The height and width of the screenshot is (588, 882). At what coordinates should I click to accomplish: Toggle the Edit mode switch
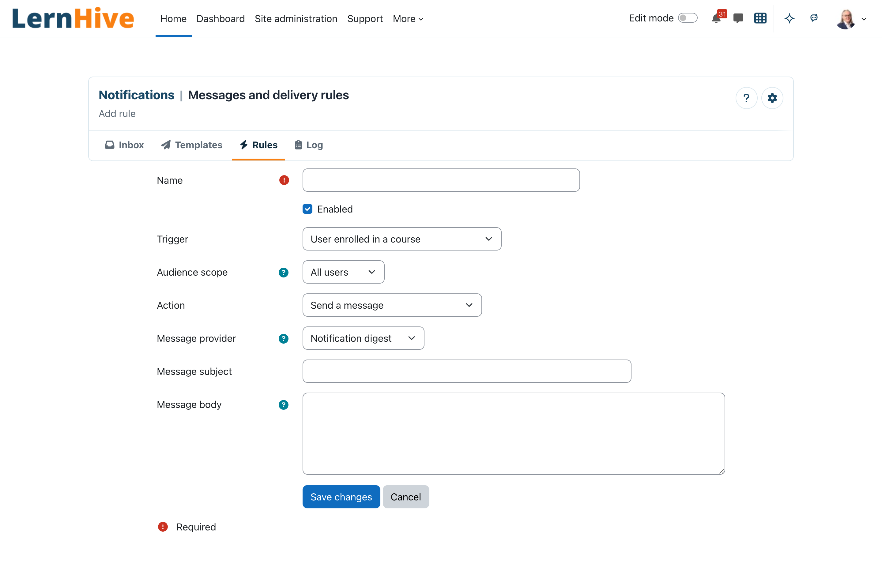tap(688, 18)
